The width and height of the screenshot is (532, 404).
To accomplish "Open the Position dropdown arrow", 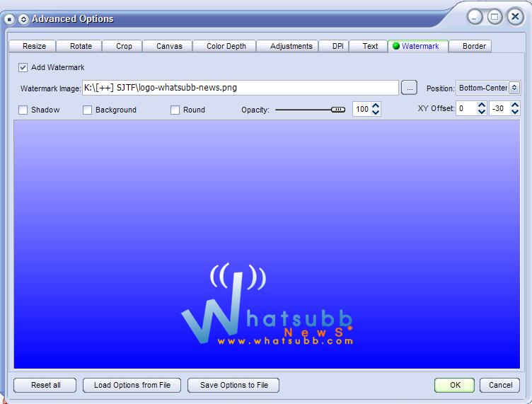I will [x=514, y=88].
